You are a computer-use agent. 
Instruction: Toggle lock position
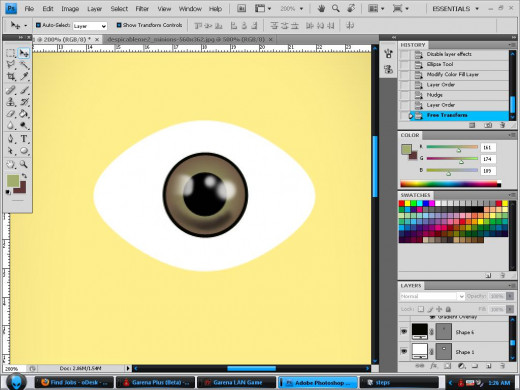439,309
